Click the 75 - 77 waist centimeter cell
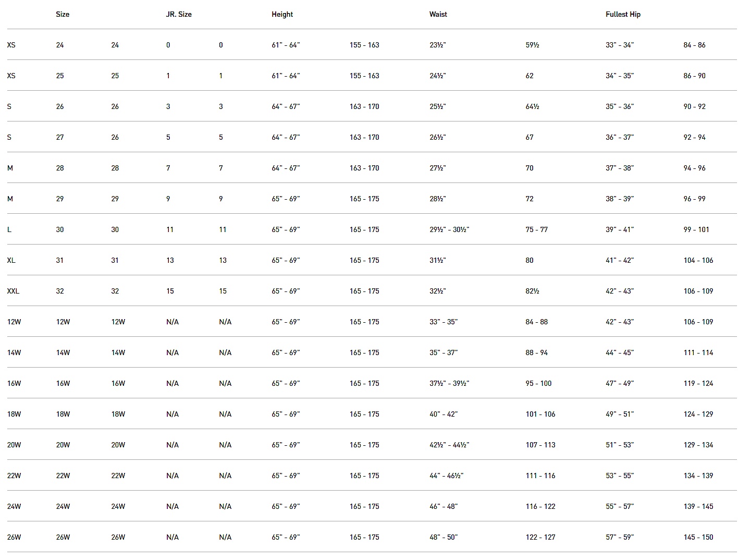Screen dimensions: 738x560 536,229
